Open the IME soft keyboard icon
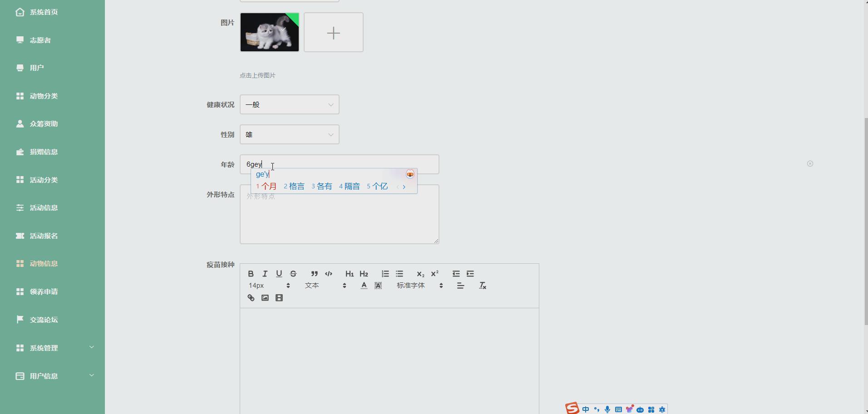This screenshot has width=868, height=414. pos(618,409)
